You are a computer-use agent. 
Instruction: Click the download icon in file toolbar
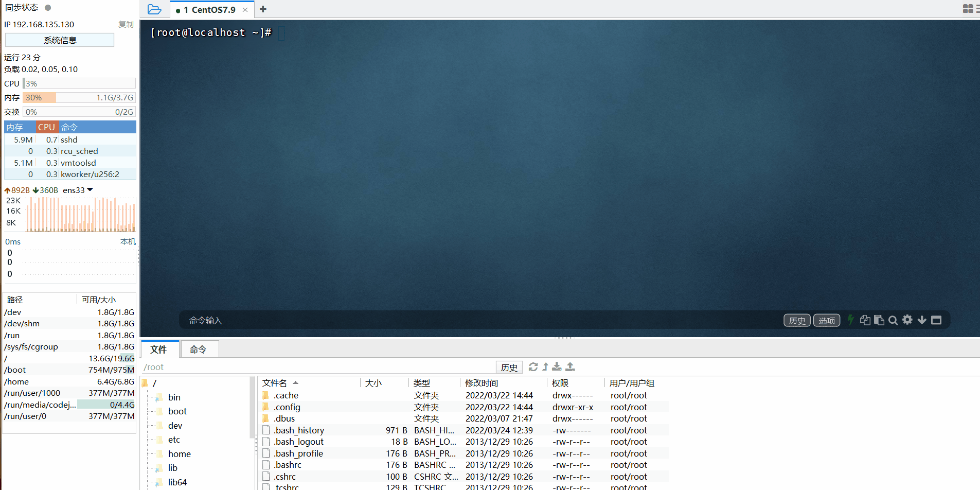pos(557,366)
